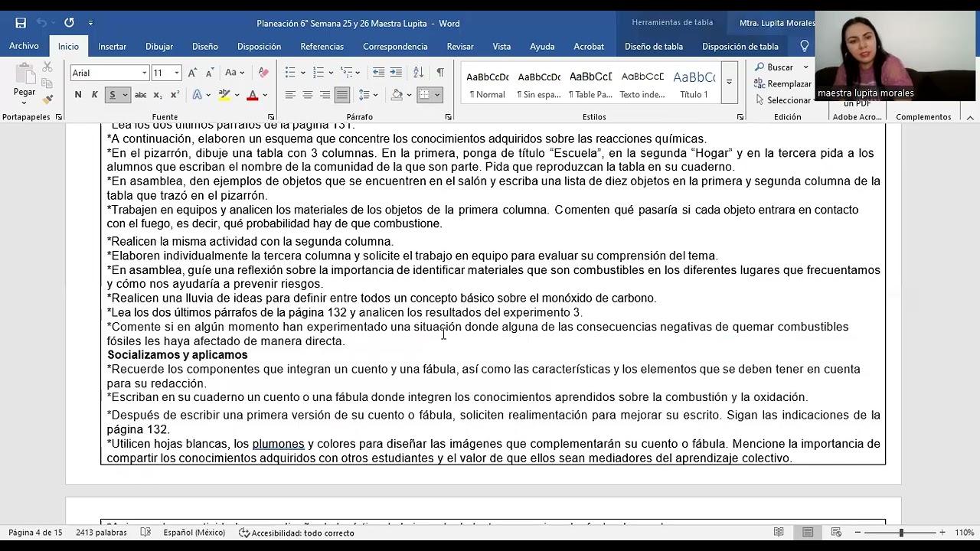Click the Español (México) language indicator
This screenshot has height=551, width=980.
pyautogui.click(x=194, y=533)
